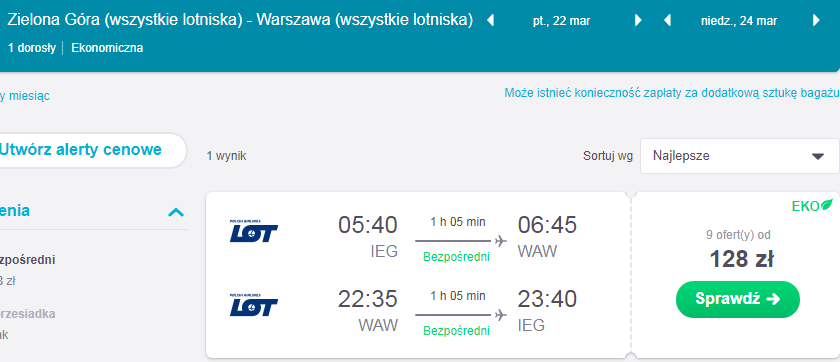Click the outbound flight airplane icon
The width and height of the screenshot is (840, 362).
coord(501,241)
